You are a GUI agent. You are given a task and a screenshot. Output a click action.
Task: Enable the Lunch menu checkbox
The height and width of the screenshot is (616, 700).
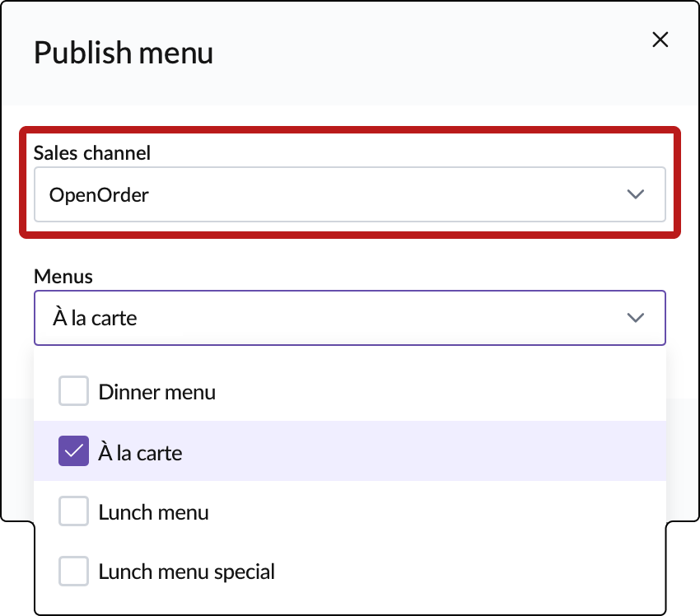[73, 512]
